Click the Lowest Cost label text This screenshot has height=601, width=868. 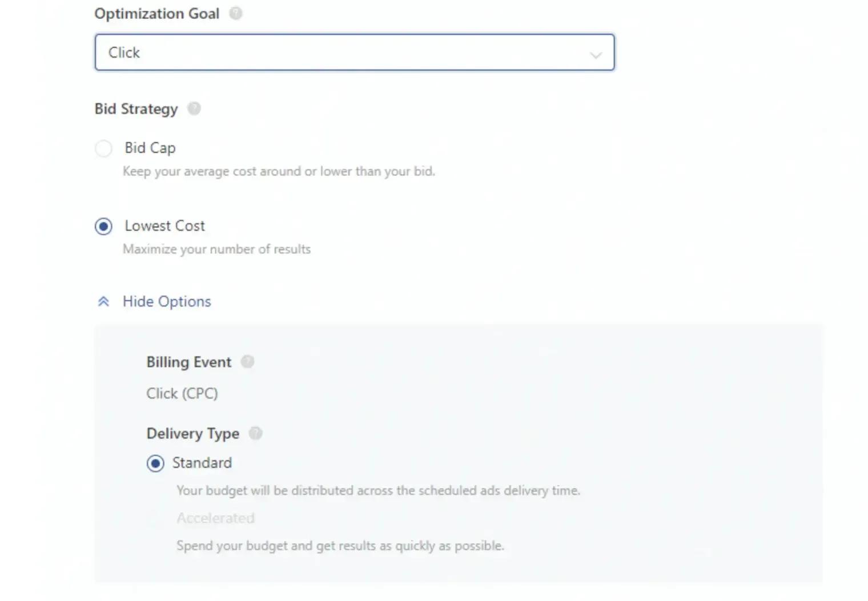(164, 226)
